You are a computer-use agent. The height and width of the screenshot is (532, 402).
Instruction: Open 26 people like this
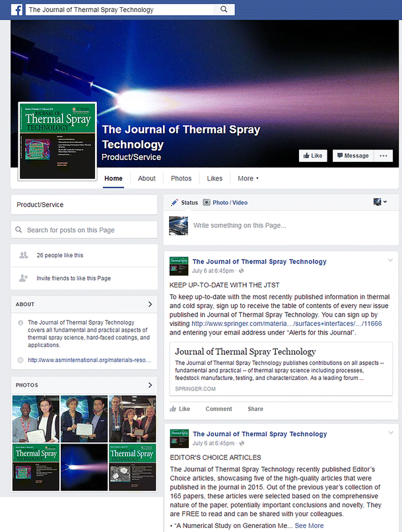[x=59, y=255]
